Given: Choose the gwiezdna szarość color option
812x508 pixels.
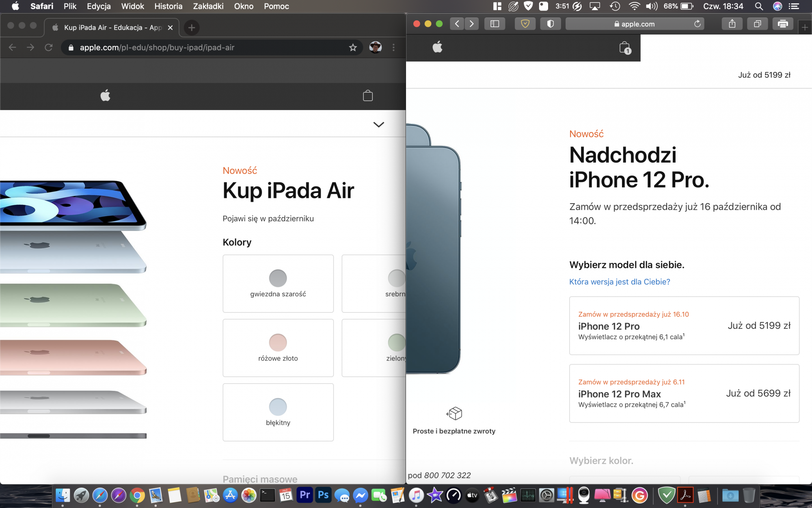Looking at the screenshot, I should 278,284.
